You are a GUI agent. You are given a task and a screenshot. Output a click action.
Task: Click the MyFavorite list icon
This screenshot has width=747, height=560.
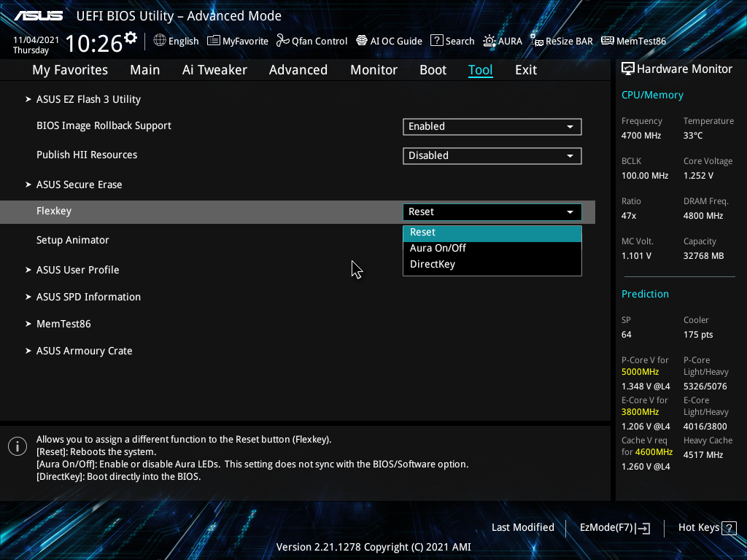214,41
